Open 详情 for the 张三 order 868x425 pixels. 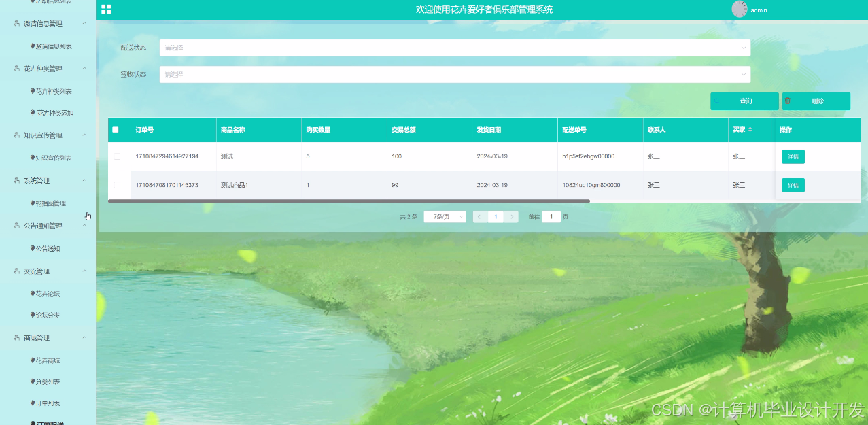793,156
